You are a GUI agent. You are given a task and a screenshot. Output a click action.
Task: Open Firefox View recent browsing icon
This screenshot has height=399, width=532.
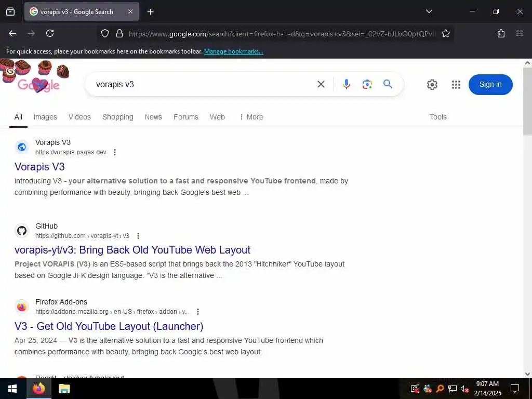pyautogui.click(x=10, y=11)
